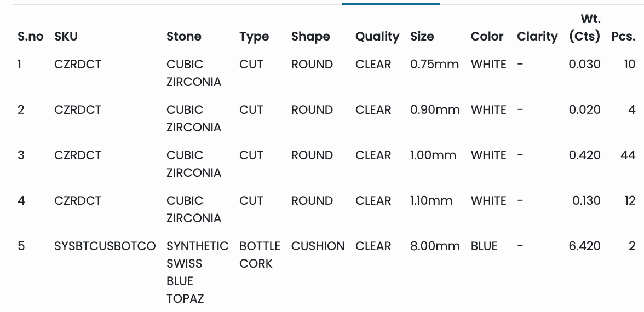
Task: Click the Stone column header
Action: (184, 37)
